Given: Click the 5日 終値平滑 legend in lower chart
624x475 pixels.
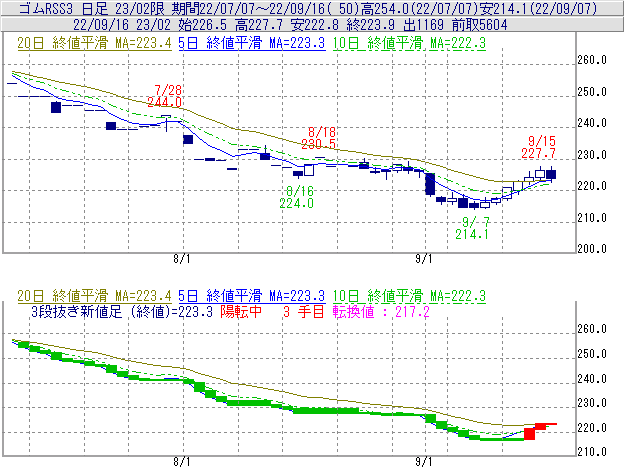Looking at the screenshot, I should [x=252, y=296].
